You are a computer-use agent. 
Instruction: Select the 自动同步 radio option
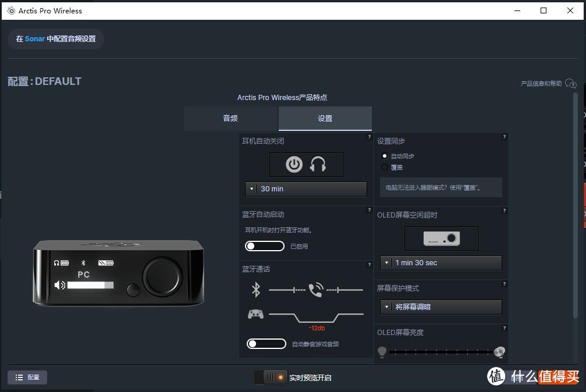click(x=385, y=156)
